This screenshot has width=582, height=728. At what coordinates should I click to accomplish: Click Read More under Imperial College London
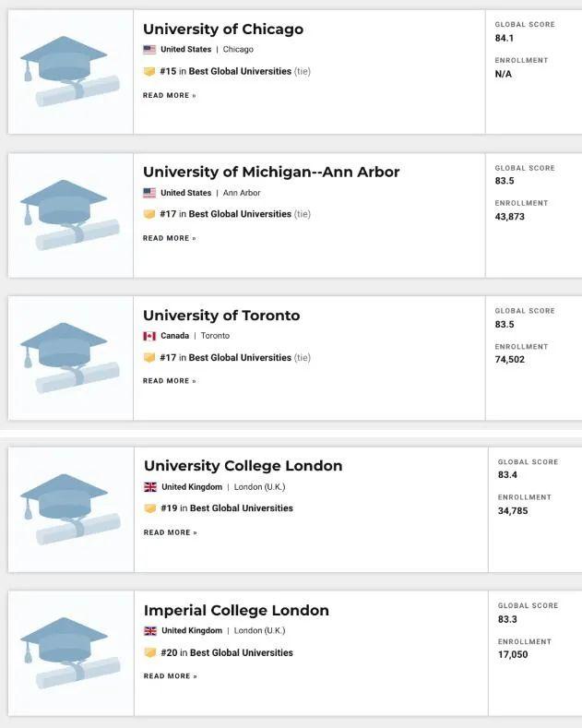coord(170,676)
